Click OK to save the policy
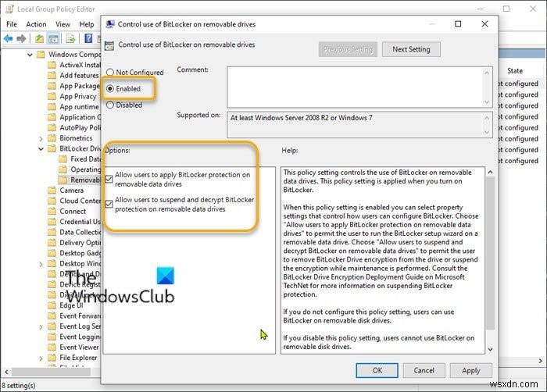The image size is (547, 392). pos(377,370)
